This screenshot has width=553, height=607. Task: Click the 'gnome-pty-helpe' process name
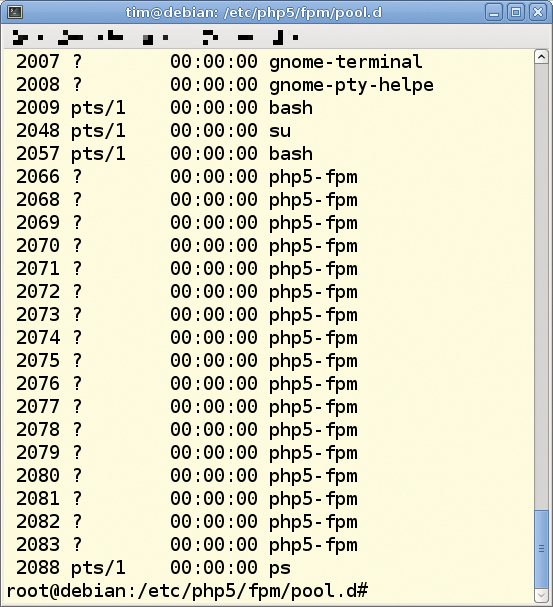(x=351, y=85)
